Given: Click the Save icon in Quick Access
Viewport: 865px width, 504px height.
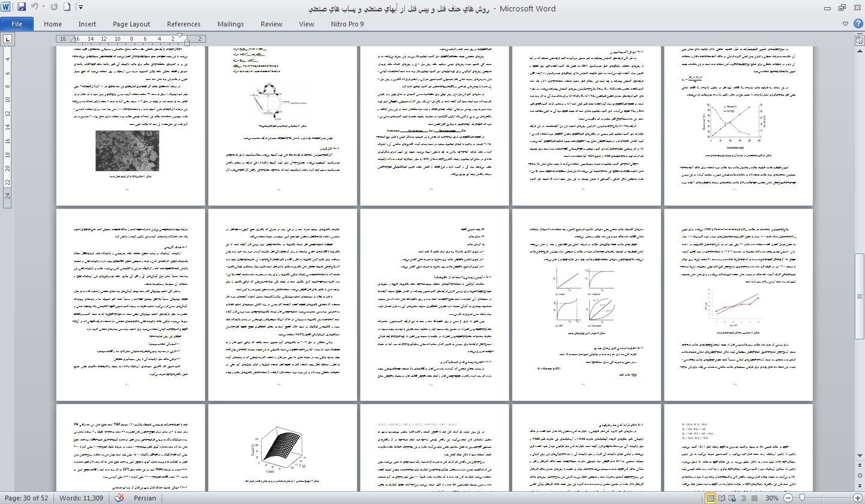Looking at the screenshot, I should coord(22,8).
